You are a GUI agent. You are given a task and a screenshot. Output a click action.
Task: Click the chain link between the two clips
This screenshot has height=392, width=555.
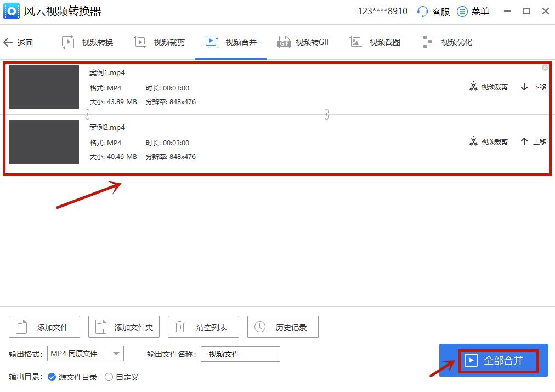(x=326, y=114)
